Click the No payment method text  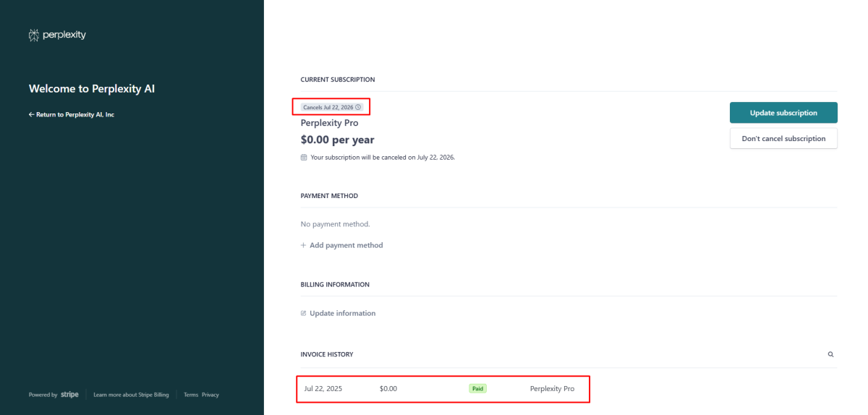pos(336,224)
